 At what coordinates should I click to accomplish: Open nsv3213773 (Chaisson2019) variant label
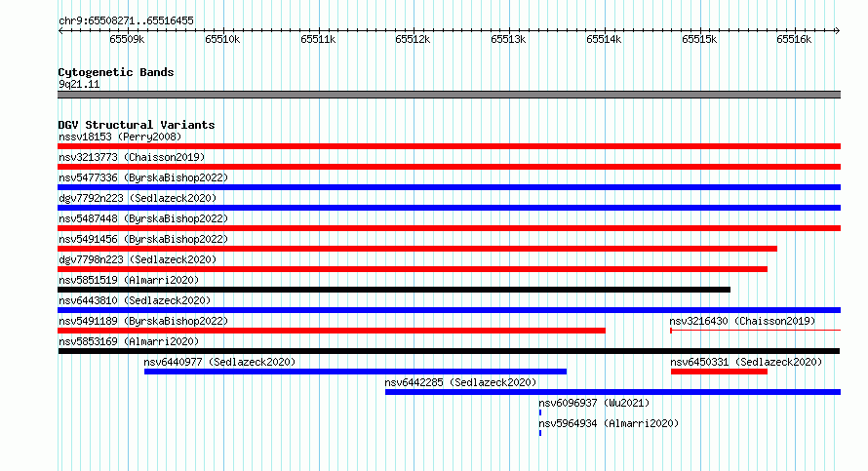132,157
